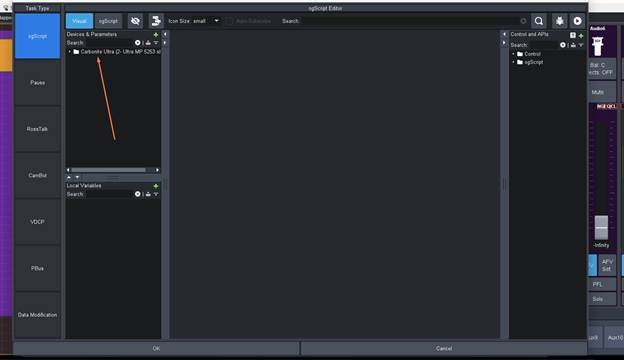Move Local Variables split down with down arrow
This screenshot has height=360, width=624.
click(x=77, y=177)
